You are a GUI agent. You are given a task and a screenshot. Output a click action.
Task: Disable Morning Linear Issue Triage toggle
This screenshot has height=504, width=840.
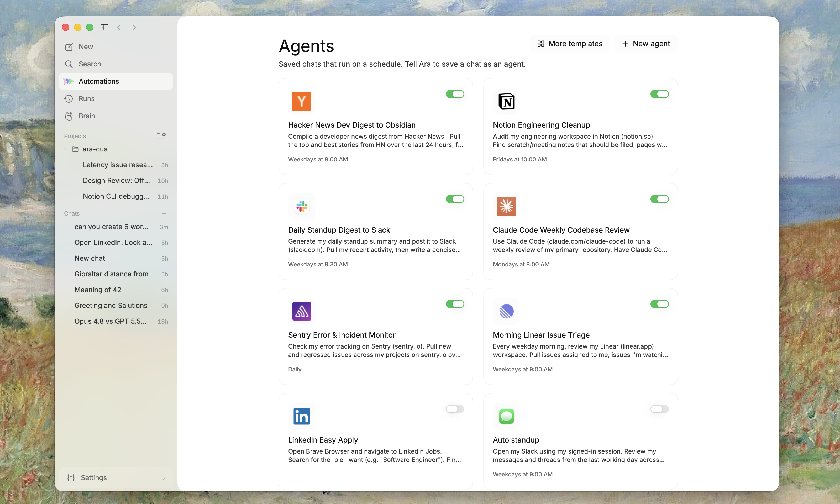point(659,304)
